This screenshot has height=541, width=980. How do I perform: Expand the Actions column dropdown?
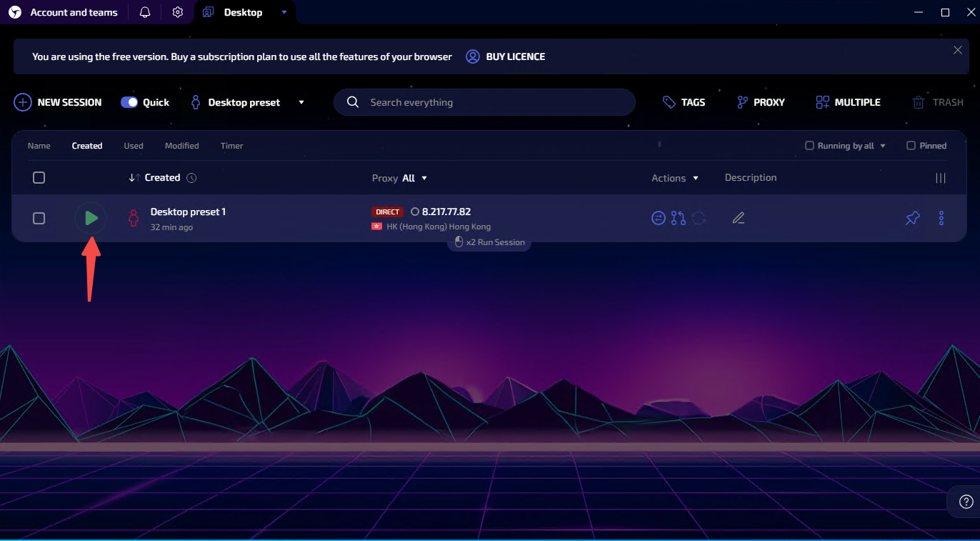[696, 178]
